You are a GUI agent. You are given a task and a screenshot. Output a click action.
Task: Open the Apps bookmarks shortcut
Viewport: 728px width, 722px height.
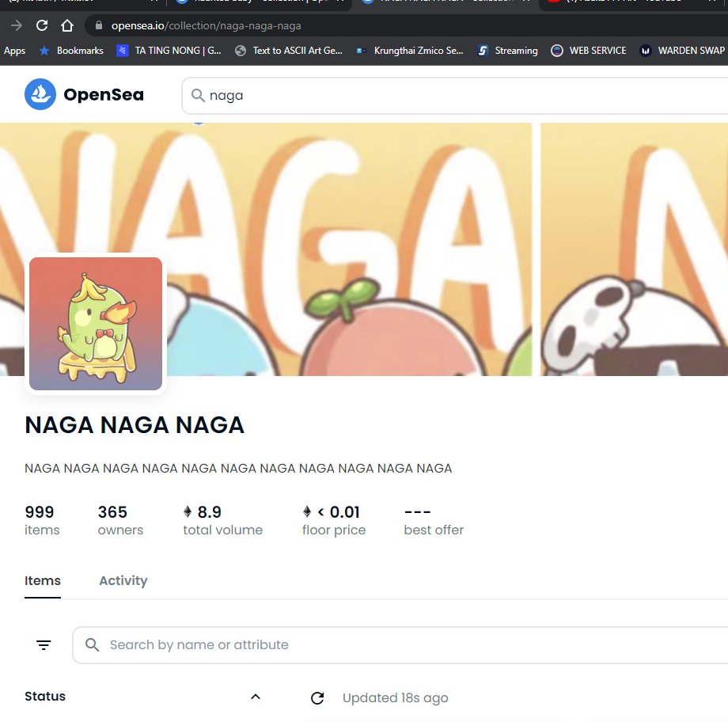coord(14,51)
